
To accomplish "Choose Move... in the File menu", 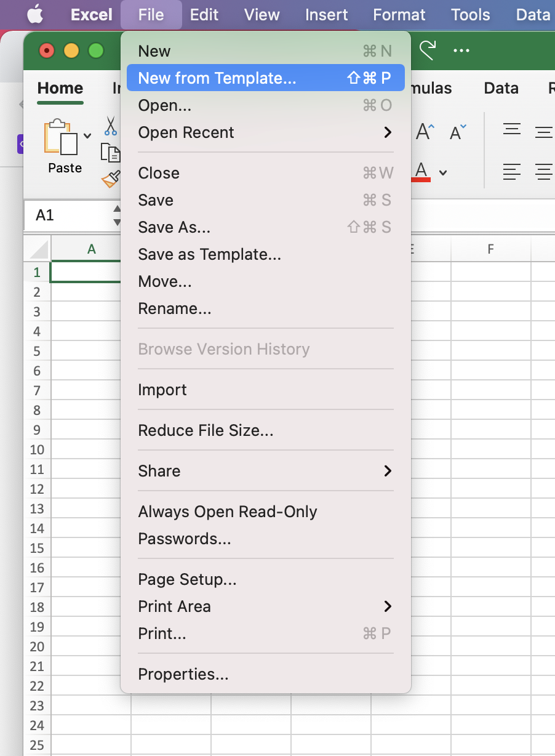I will click(266, 281).
